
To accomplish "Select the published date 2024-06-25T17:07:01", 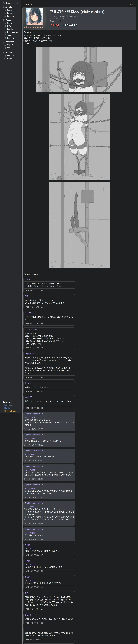I will tap(69, 16).
